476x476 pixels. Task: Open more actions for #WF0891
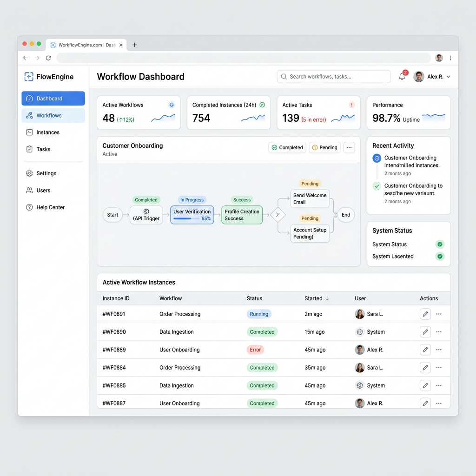pos(439,314)
